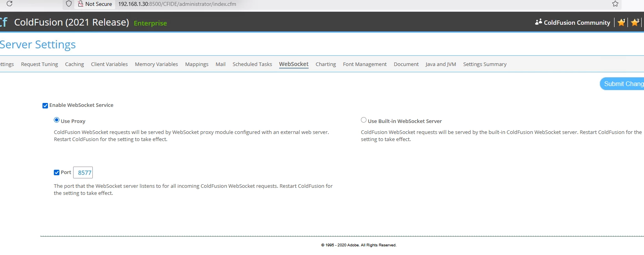Open the Mappings tab
This screenshot has width=644, height=255.
197,64
